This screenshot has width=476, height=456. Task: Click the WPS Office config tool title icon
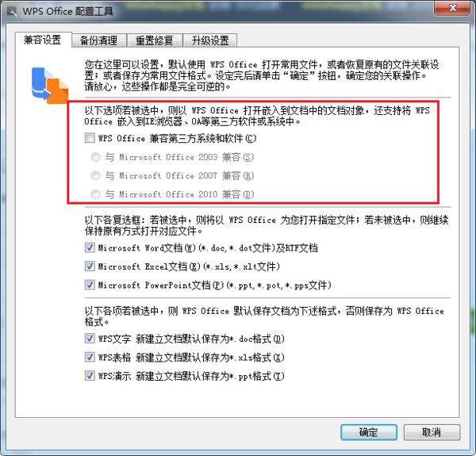click(x=12, y=12)
